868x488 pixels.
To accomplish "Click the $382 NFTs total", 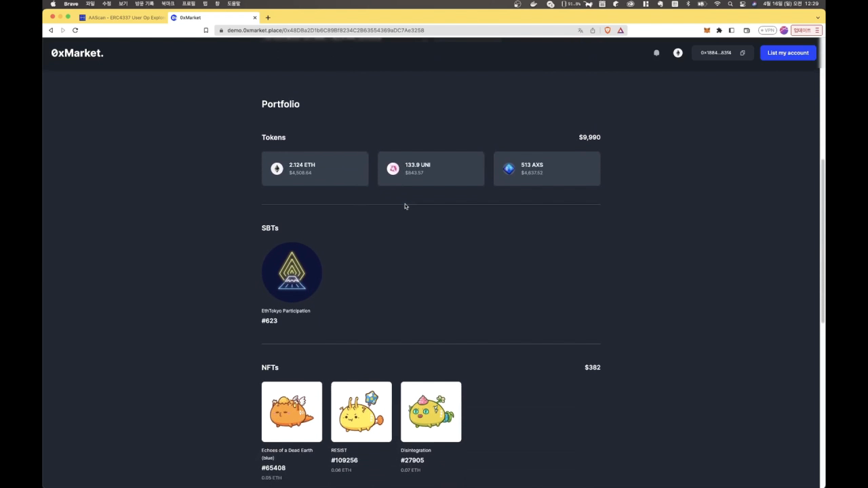I will click(x=592, y=367).
